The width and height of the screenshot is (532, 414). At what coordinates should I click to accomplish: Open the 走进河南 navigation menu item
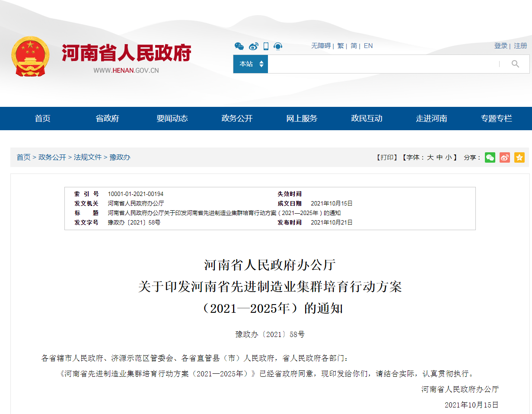tap(432, 119)
